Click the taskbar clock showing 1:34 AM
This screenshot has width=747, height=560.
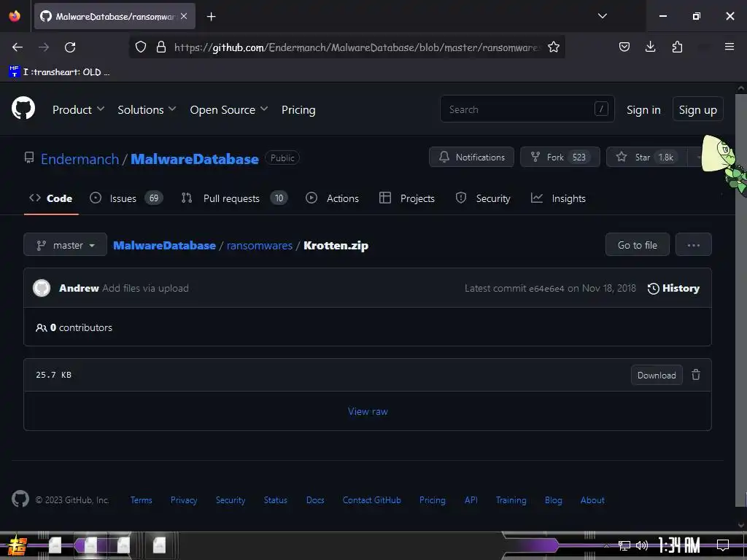click(x=679, y=545)
